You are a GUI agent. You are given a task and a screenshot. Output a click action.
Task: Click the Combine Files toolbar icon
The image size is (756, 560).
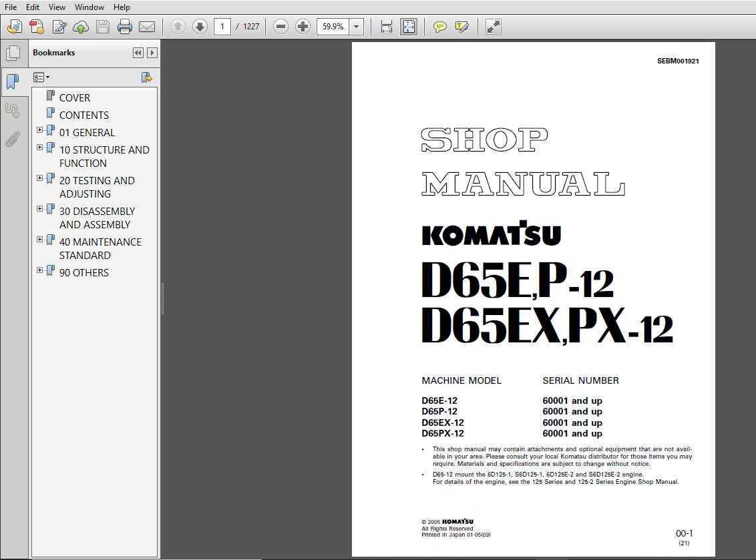(x=37, y=27)
